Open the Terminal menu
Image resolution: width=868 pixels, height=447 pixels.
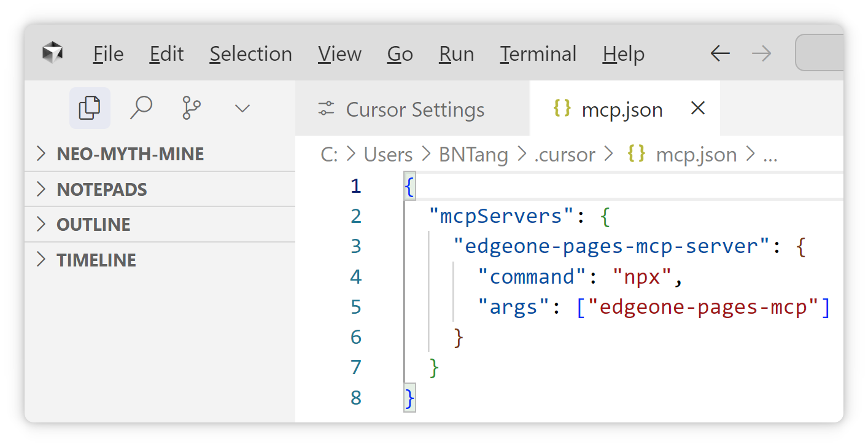[538, 54]
